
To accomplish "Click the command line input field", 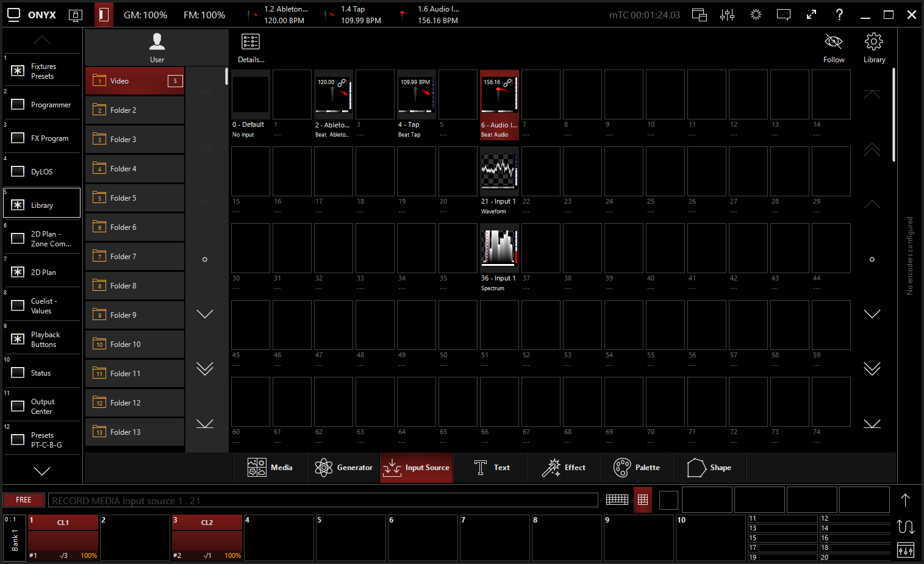I will point(323,501).
